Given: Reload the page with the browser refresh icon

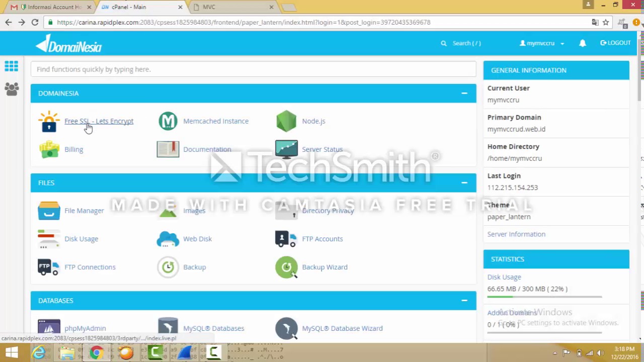Looking at the screenshot, I should (x=35, y=22).
